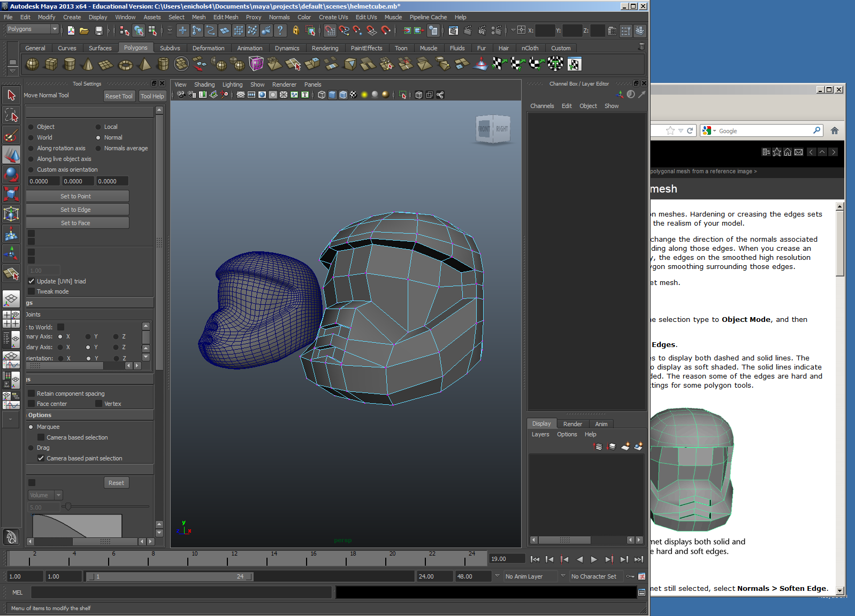Activate the Scale tool in toolbox
This screenshot has height=616, width=855.
pos(11,194)
